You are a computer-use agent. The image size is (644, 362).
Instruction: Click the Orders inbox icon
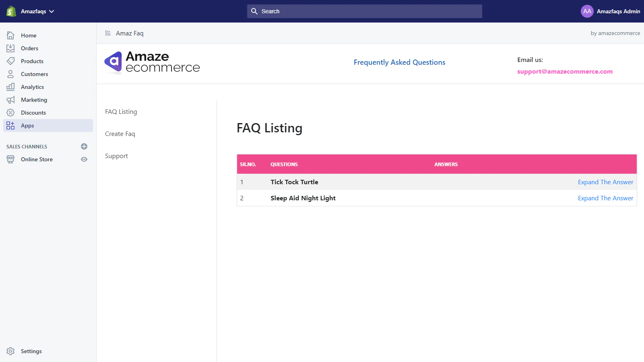10,48
